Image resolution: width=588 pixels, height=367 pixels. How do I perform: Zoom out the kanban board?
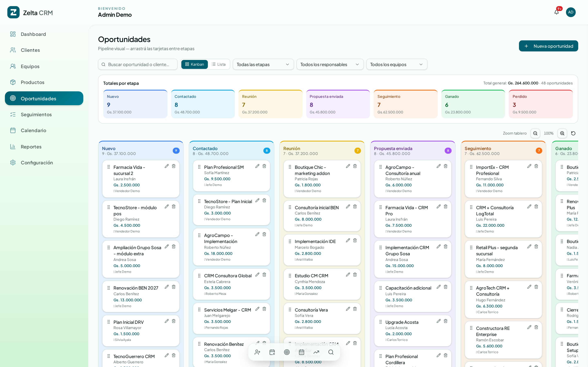pyautogui.click(x=535, y=133)
